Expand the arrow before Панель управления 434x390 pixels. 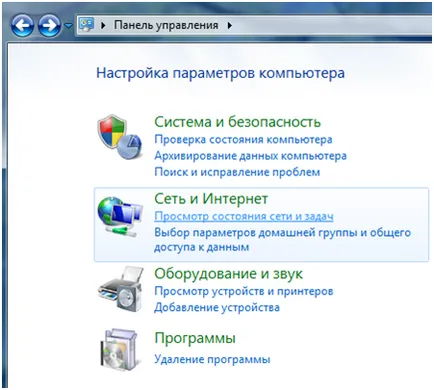[103, 25]
